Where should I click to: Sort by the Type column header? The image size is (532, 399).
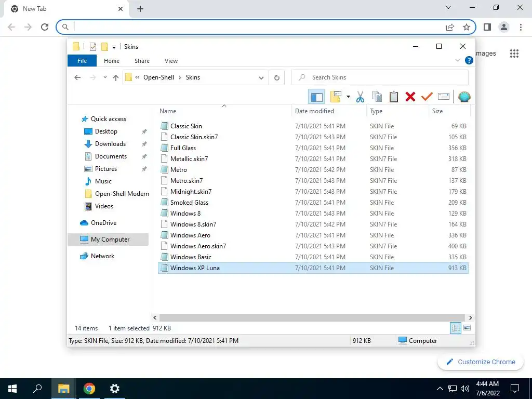(397, 111)
